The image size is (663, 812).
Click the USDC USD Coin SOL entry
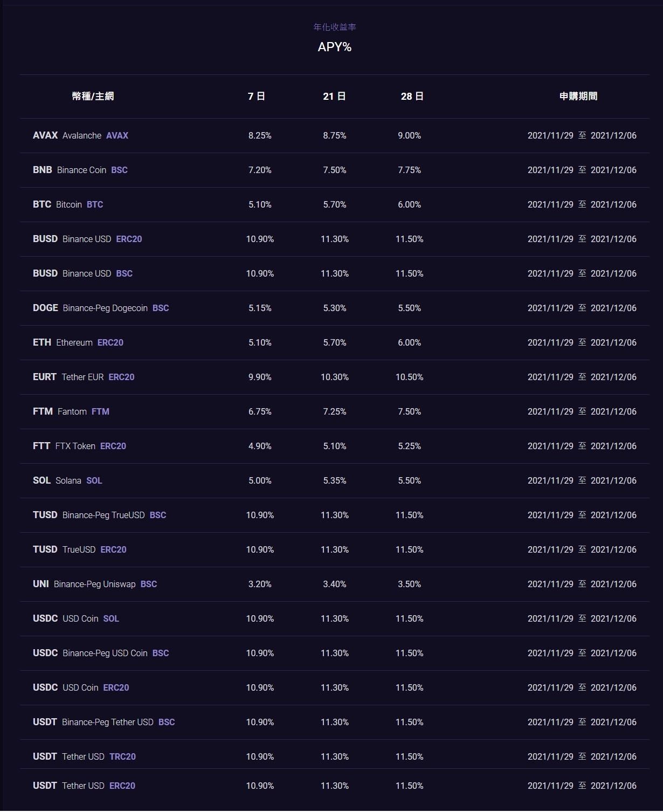pyautogui.click(x=76, y=618)
